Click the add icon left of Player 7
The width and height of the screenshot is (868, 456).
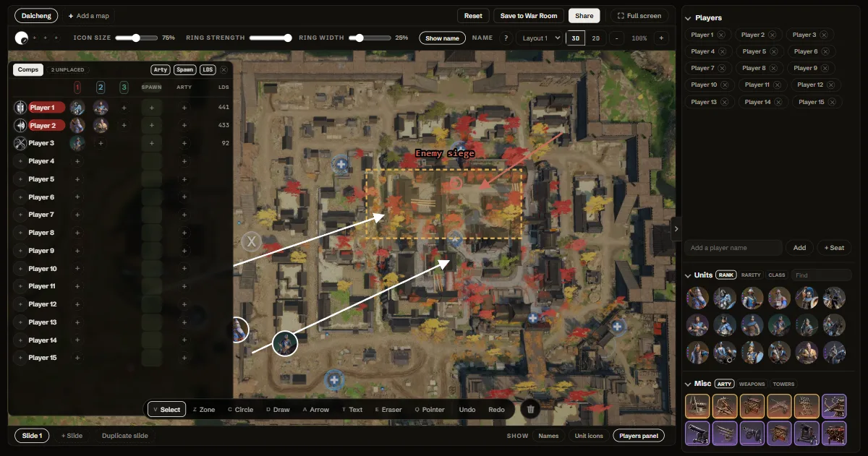click(20, 215)
